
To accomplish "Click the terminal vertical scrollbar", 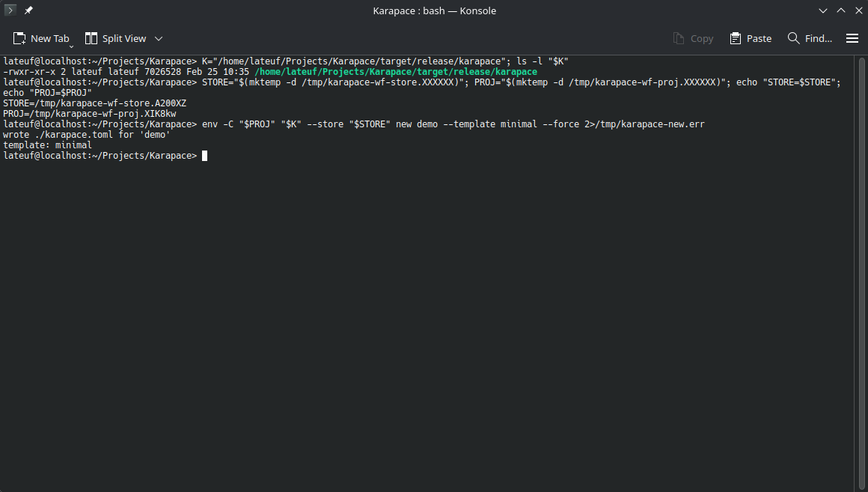I will coord(861,270).
